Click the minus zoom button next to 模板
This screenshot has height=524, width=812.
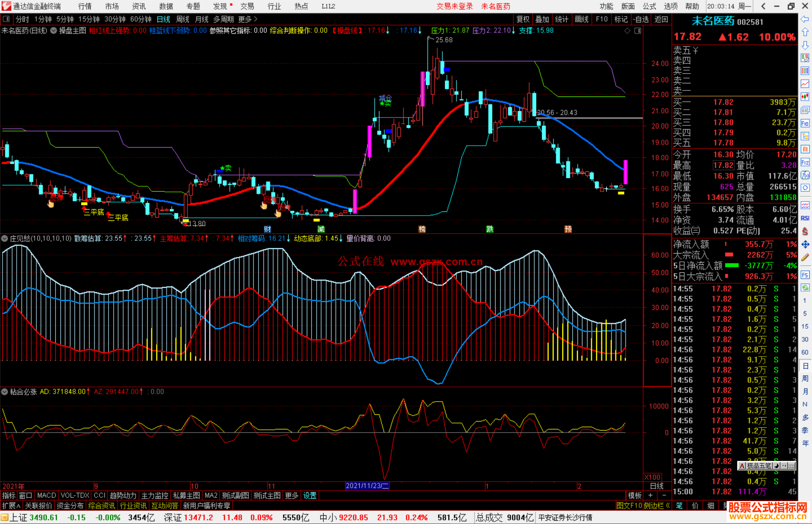click(x=664, y=495)
